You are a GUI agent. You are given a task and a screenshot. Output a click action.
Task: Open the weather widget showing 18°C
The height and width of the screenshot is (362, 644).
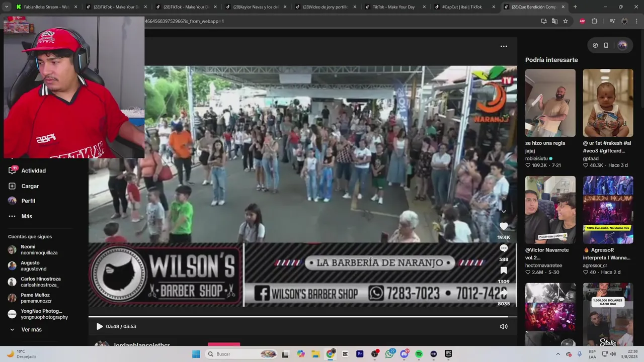21,354
